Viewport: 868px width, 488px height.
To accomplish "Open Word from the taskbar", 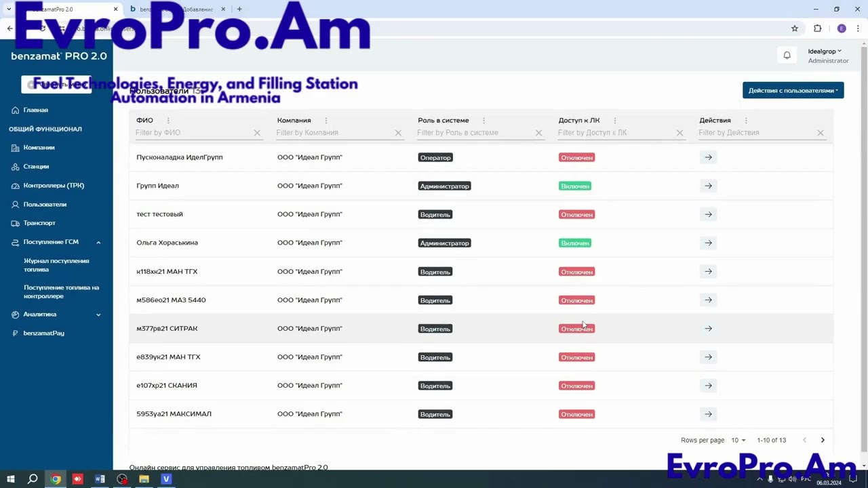I will (x=100, y=479).
